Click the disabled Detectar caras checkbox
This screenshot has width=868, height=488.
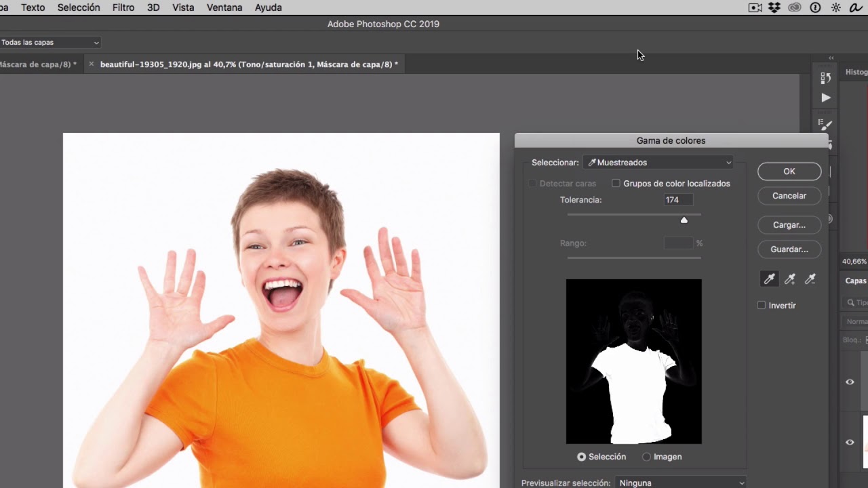click(532, 184)
